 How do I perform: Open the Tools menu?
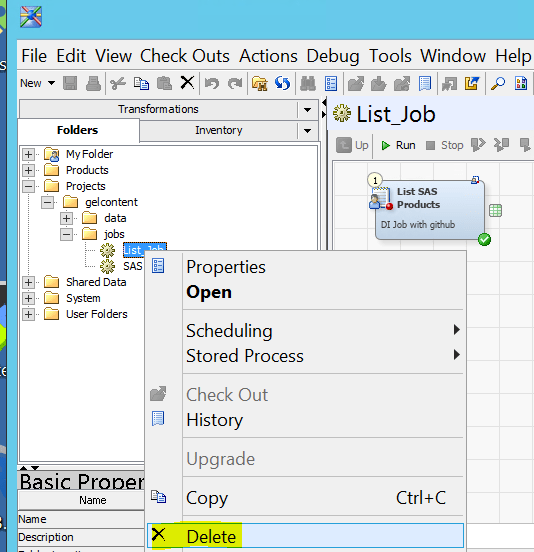click(390, 56)
